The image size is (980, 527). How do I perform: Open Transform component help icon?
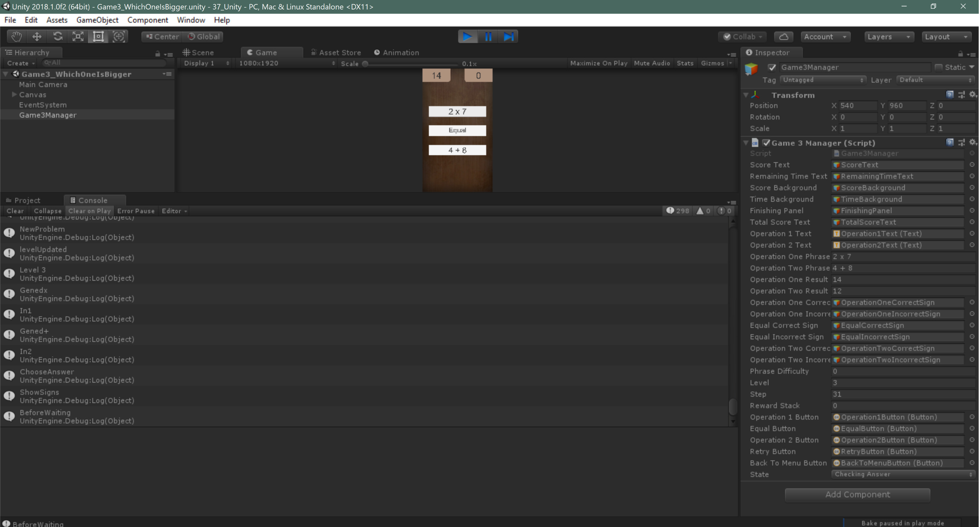950,95
